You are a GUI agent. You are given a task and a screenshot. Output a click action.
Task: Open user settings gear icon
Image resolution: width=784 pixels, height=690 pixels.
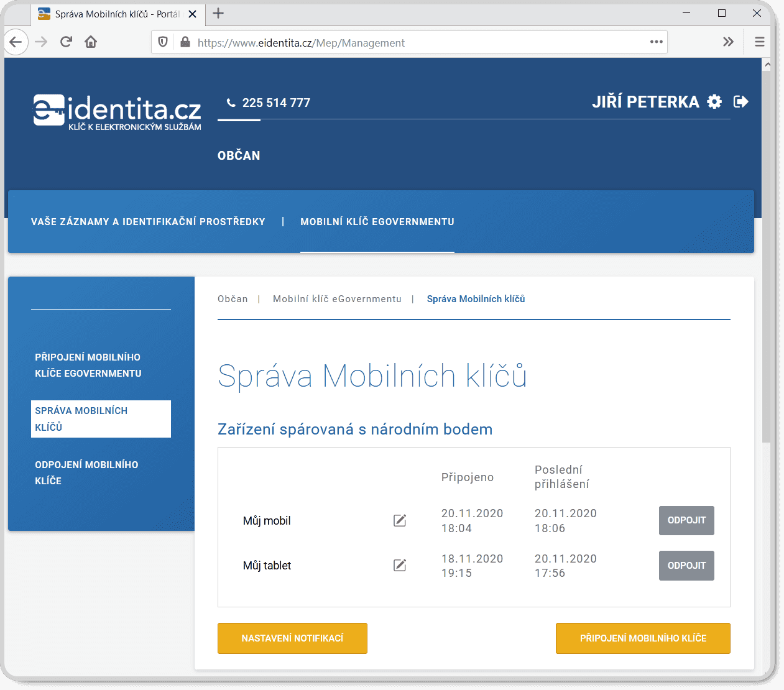tap(715, 101)
